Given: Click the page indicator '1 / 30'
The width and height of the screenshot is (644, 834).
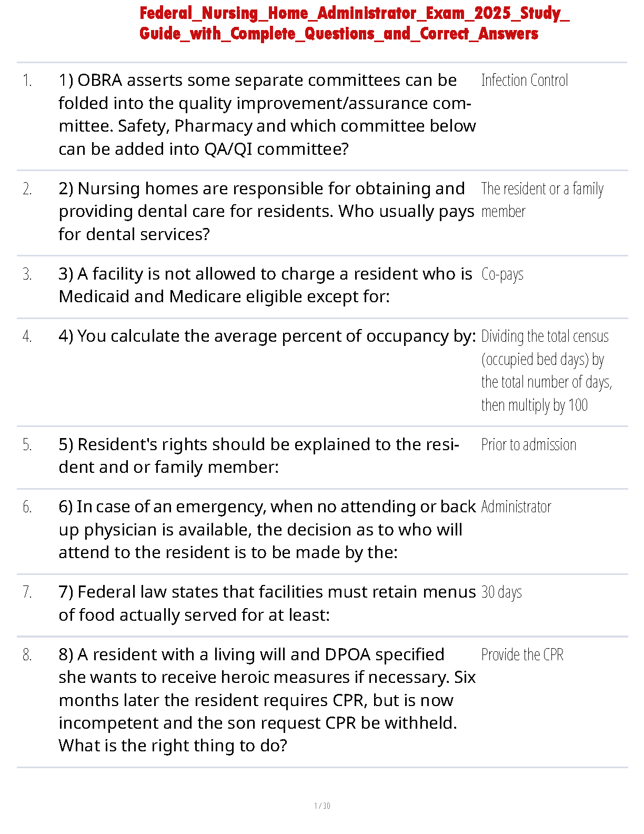Looking at the screenshot, I should coord(322,806).
